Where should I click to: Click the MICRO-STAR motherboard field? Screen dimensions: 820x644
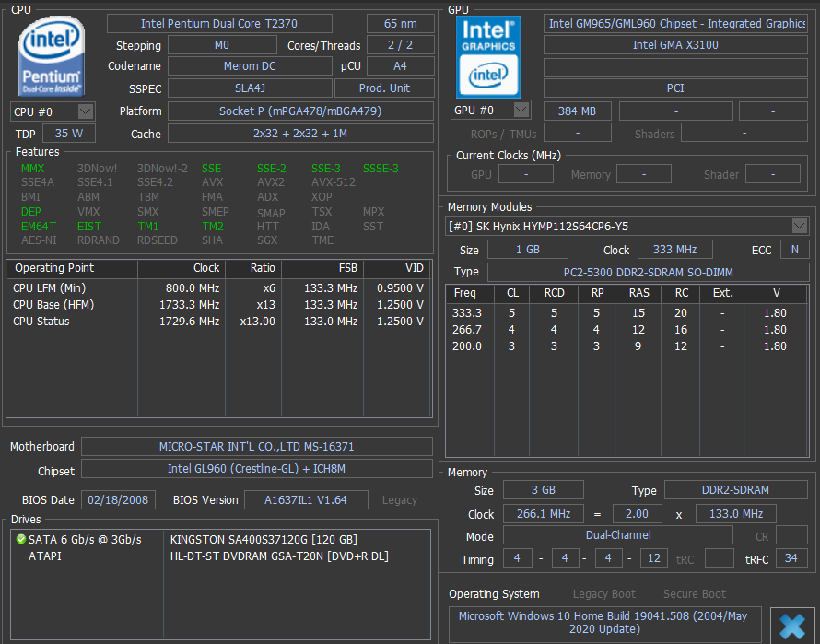[257, 446]
